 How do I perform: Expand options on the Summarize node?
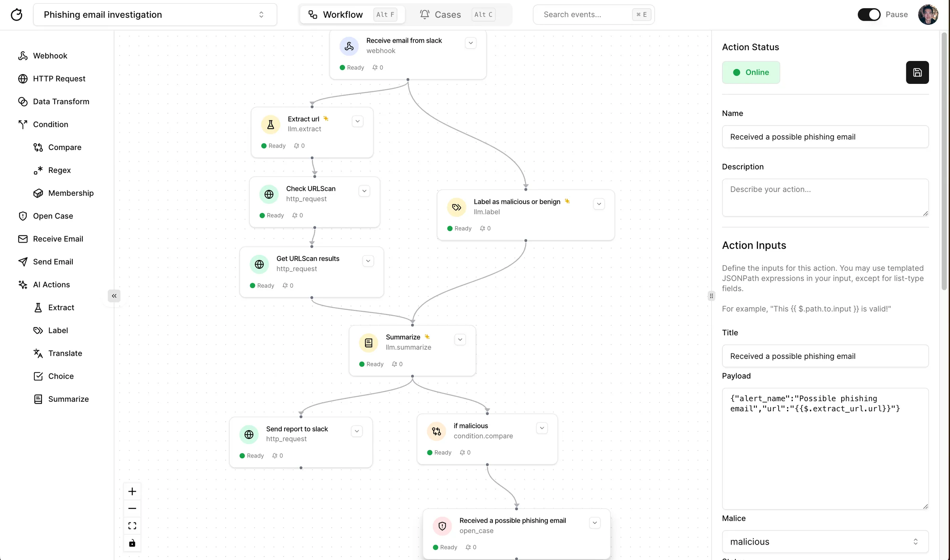click(x=460, y=339)
